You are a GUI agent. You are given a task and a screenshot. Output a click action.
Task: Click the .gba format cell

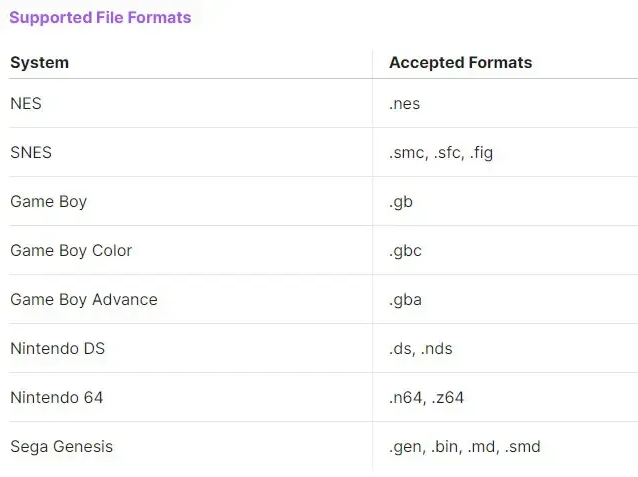405,299
